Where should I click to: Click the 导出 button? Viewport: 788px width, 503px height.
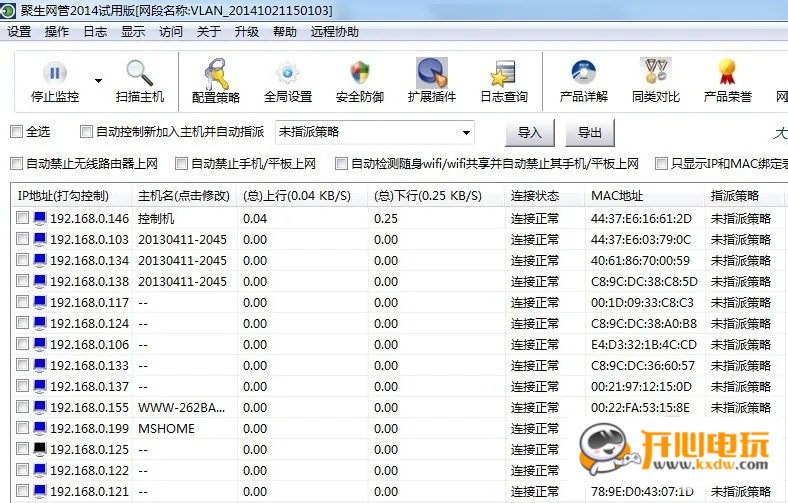pos(589,133)
